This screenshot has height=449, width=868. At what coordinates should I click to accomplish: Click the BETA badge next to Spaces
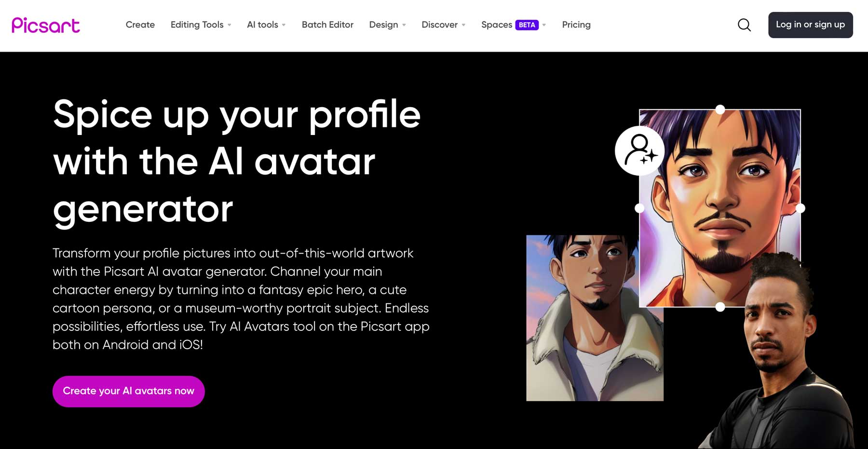point(528,24)
